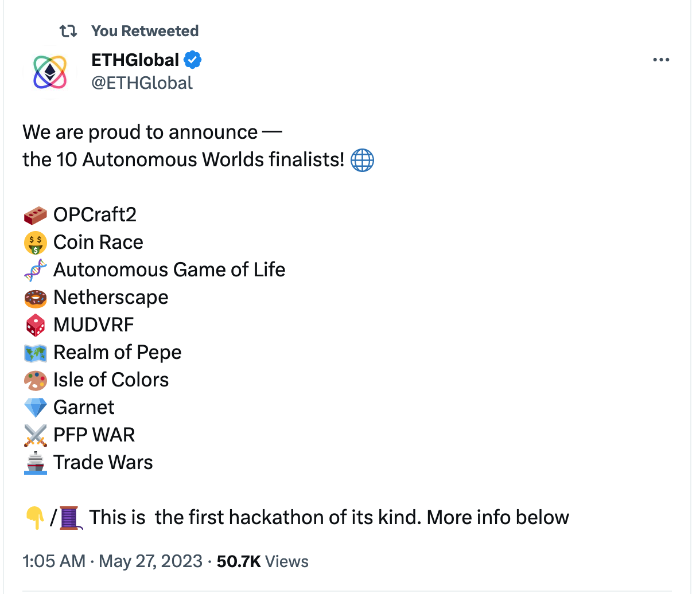Click the brick emoji beside OPCraft2
The image size is (700, 594).
tap(36, 215)
